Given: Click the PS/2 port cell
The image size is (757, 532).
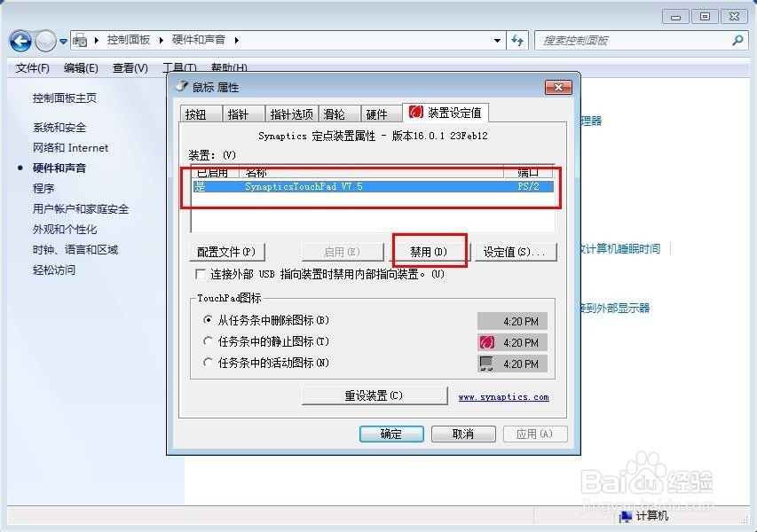Looking at the screenshot, I should click(528, 187).
